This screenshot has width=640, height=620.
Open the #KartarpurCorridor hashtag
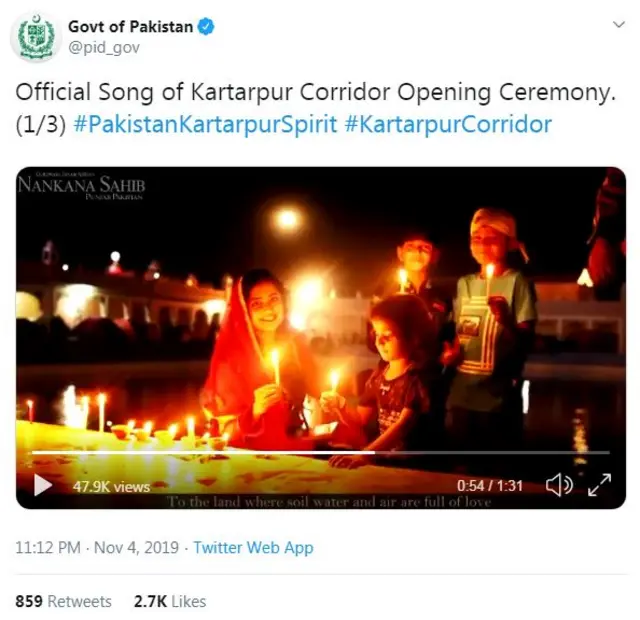click(448, 124)
